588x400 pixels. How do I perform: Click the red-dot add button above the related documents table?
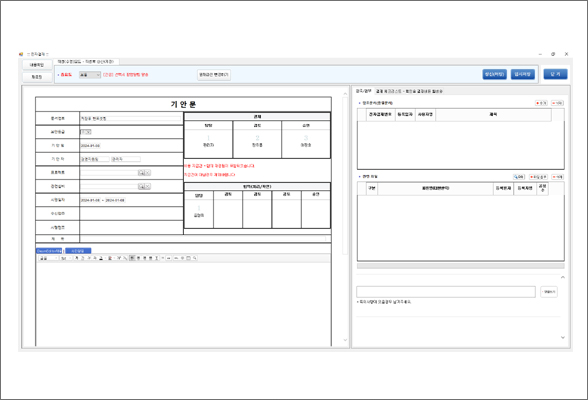coord(541,103)
